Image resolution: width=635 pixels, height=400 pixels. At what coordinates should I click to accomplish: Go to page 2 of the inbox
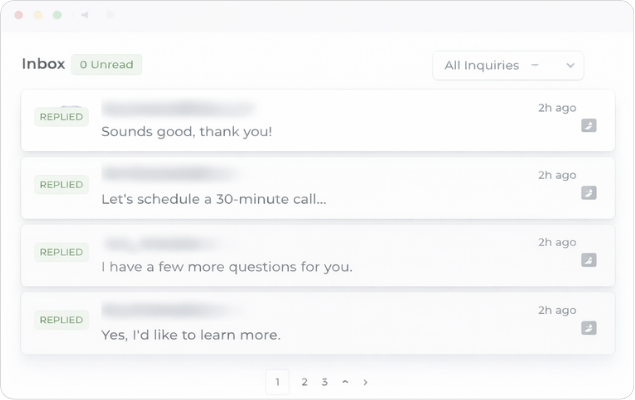tap(304, 381)
